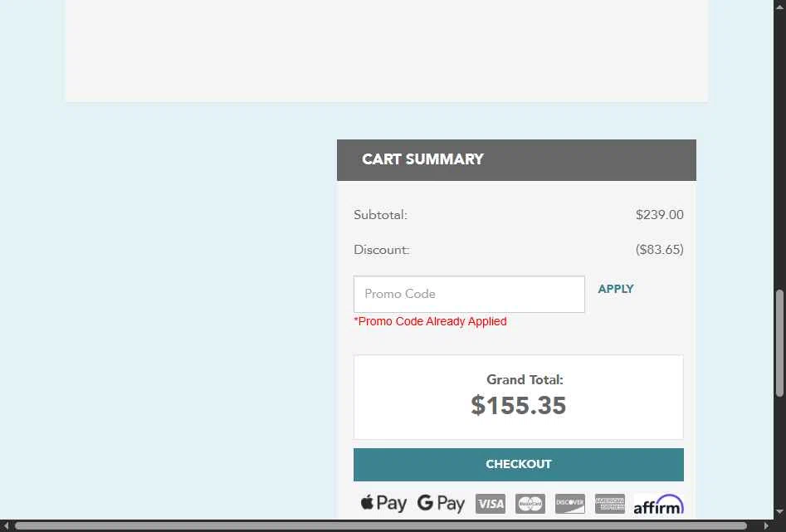This screenshot has width=786, height=532.
Task: Click the horizontal scrollbar thumb
Action: 381,526
